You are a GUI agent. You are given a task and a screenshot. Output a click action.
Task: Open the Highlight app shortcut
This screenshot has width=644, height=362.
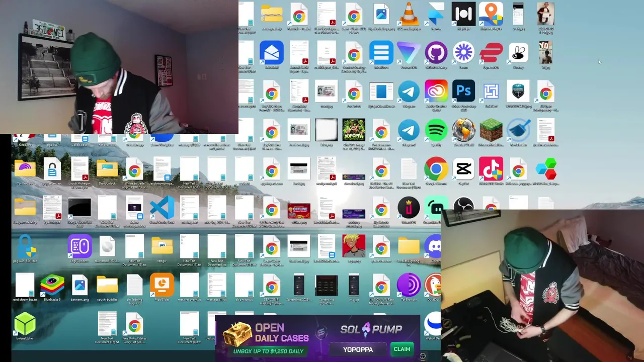pos(463,14)
